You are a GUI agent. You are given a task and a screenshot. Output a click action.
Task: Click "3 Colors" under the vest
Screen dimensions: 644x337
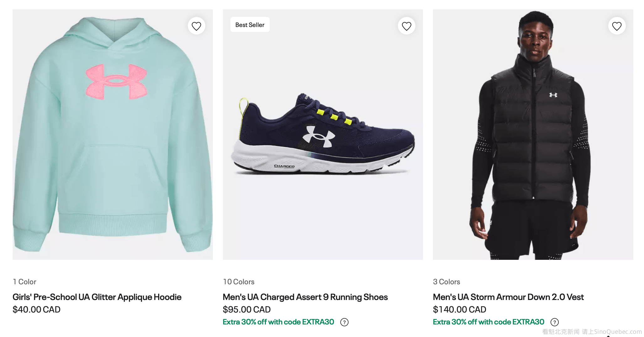[x=446, y=282]
